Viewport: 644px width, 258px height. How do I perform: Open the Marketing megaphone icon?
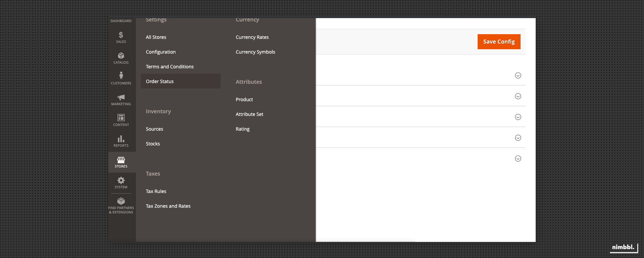click(121, 97)
